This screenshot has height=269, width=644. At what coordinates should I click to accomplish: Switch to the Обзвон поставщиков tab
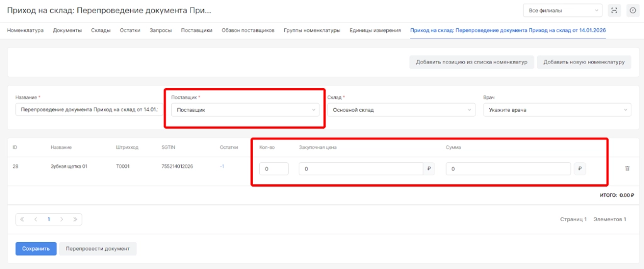[248, 30]
